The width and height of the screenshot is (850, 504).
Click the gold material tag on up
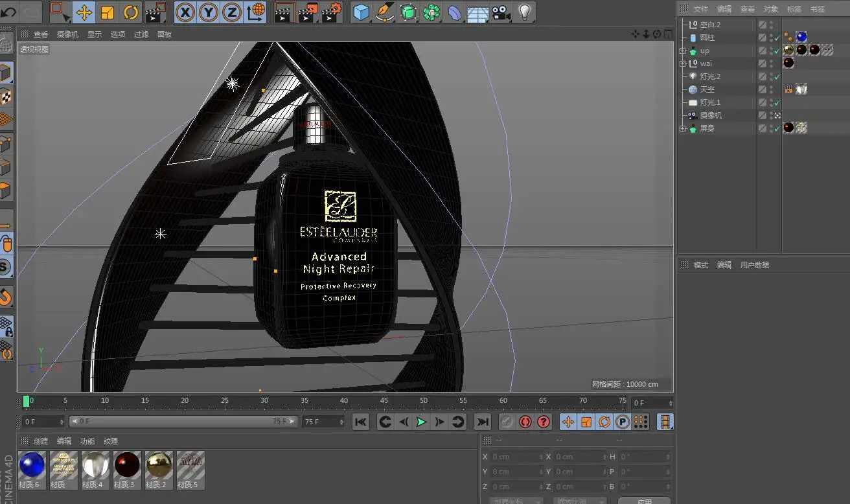[788, 51]
